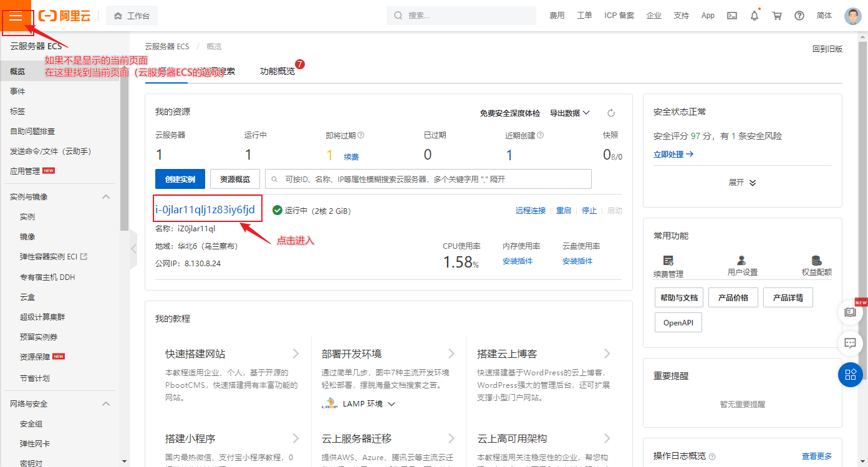868x467 pixels.
Task: Click the help icon next to 近期创建
Action: 540,135
